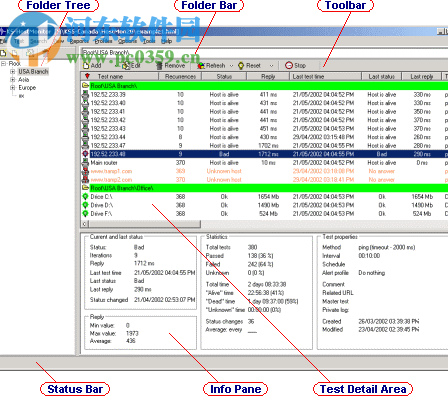Open the Options menu

pyautogui.click(x=127, y=41)
